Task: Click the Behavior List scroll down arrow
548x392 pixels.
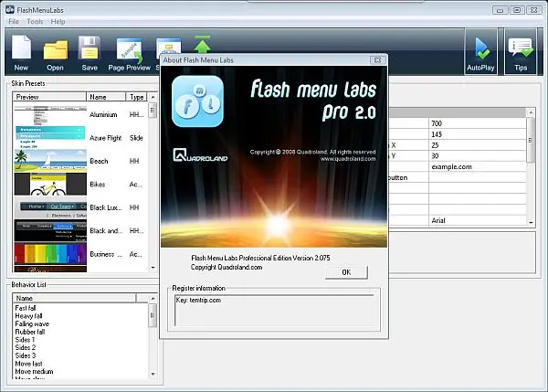Action: (x=153, y=374)
